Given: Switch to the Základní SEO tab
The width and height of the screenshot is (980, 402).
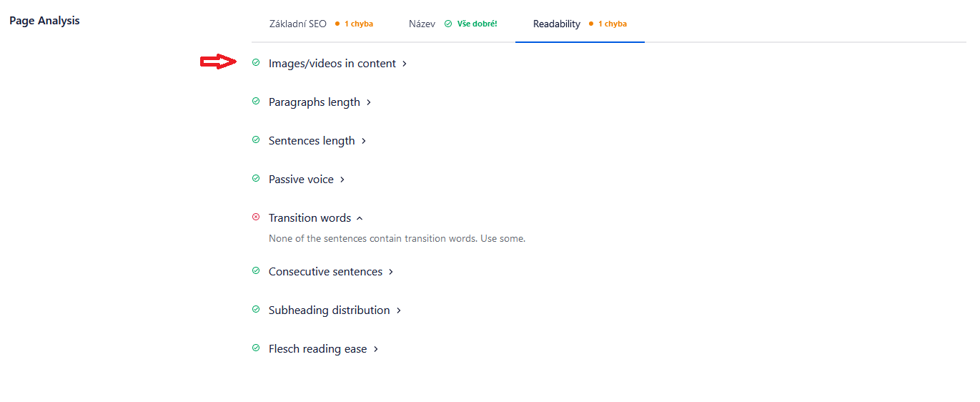Looking at the screenshot, I should [321, 24].
